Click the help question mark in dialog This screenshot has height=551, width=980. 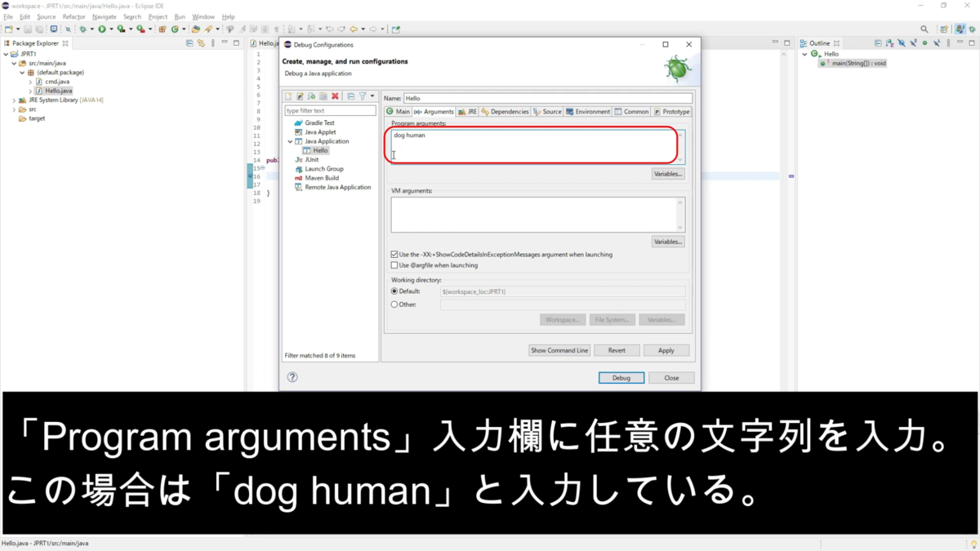point(292,377)
